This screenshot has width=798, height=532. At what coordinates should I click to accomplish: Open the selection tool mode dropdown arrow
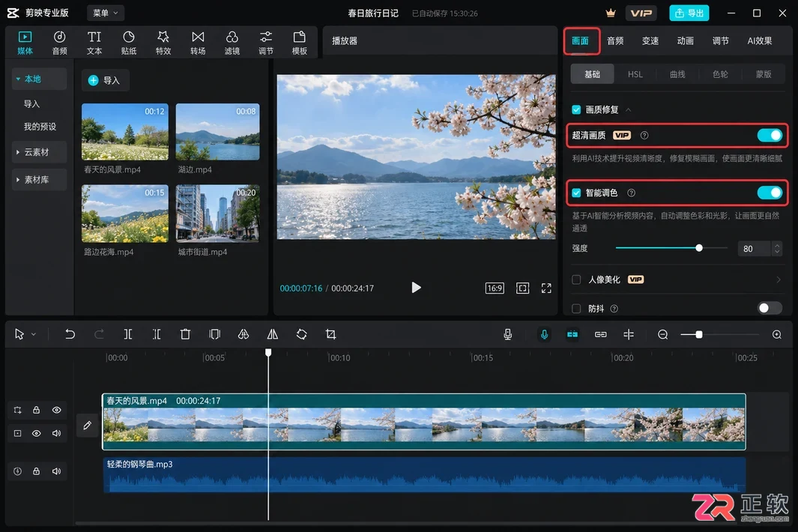click(34, 334)
